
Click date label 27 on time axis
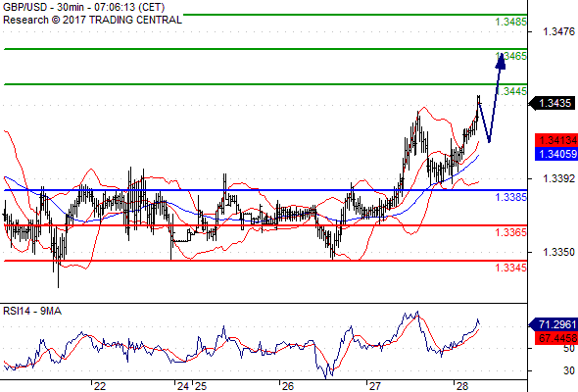pos(374,386)
